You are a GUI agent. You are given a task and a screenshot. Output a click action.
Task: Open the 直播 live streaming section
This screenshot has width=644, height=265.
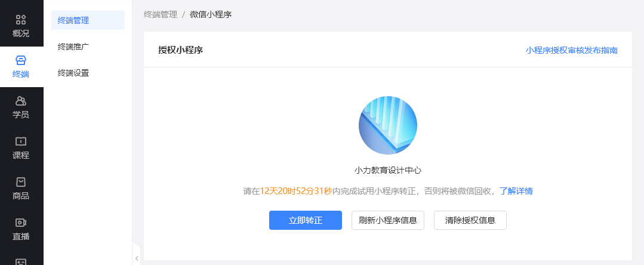click(21, 229)
